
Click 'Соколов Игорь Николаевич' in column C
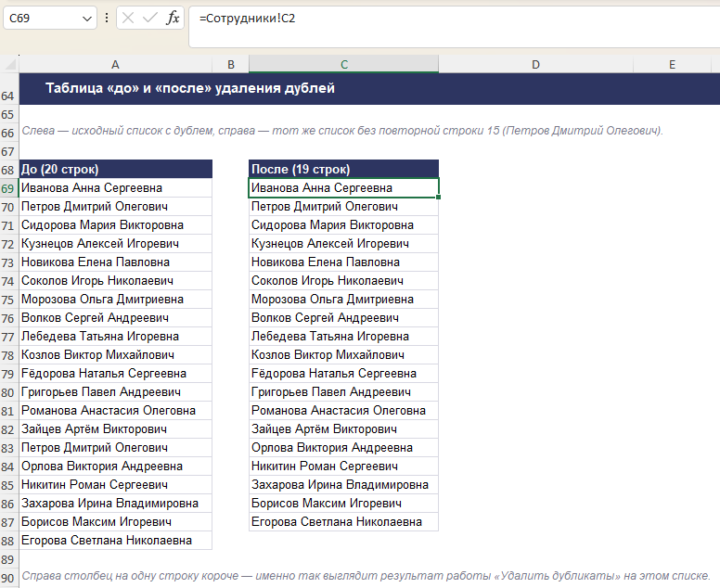pos(344,280)
